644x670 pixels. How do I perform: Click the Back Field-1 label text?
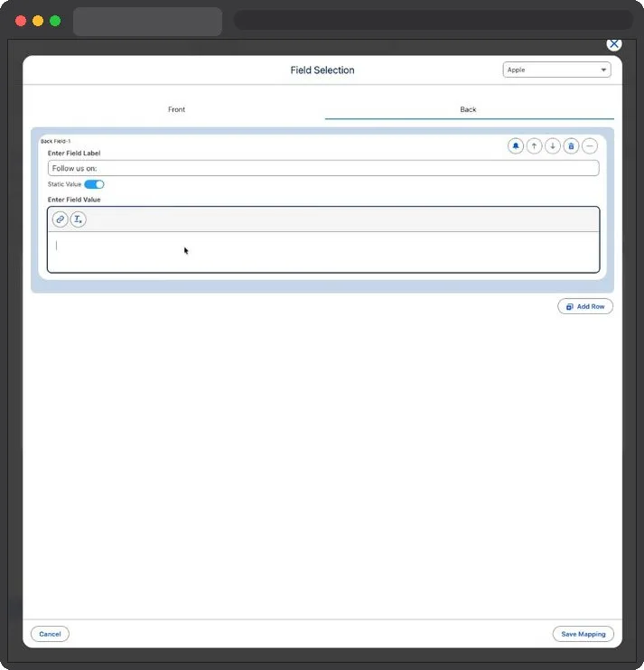[x=56, y=141]
